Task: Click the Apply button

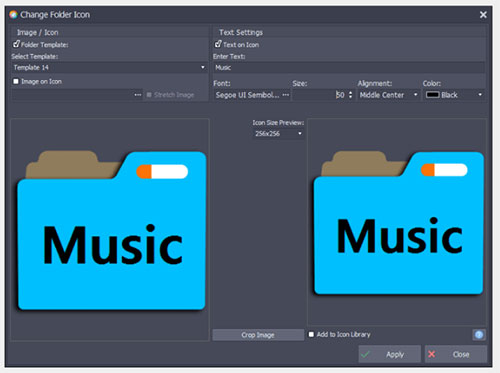Action: (389, 354)
